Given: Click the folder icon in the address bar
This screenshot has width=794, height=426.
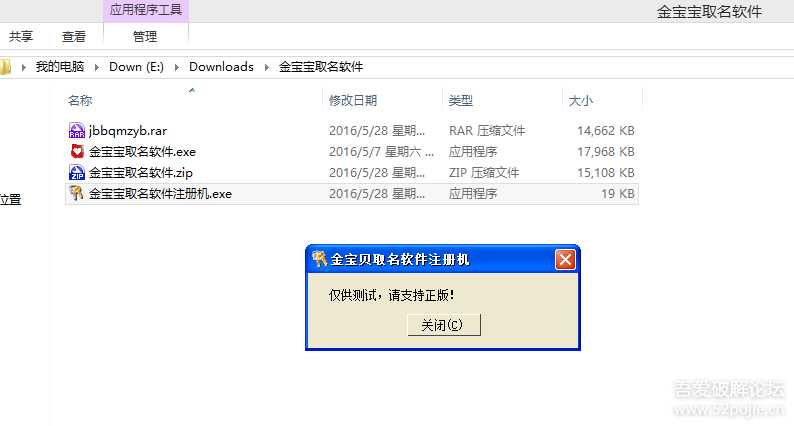Looking at the screenshot, I should pyautogui.click(x=5, y=67).
